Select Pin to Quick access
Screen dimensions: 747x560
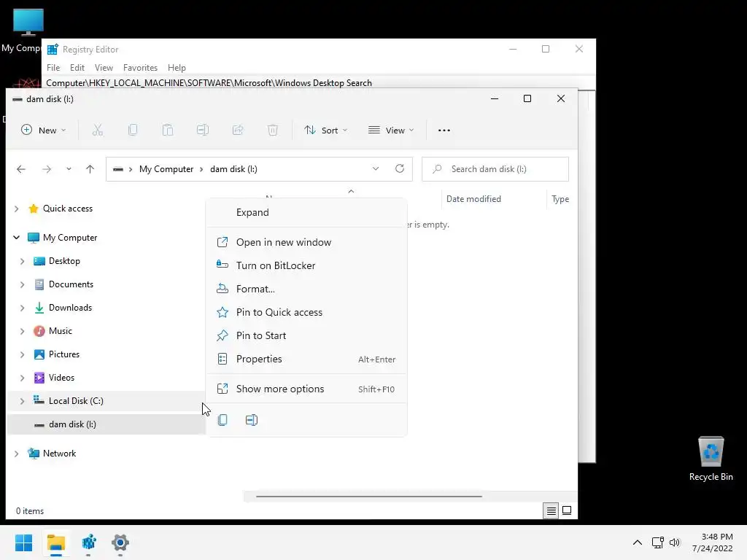pyautogui.click(x=306, y=312)
